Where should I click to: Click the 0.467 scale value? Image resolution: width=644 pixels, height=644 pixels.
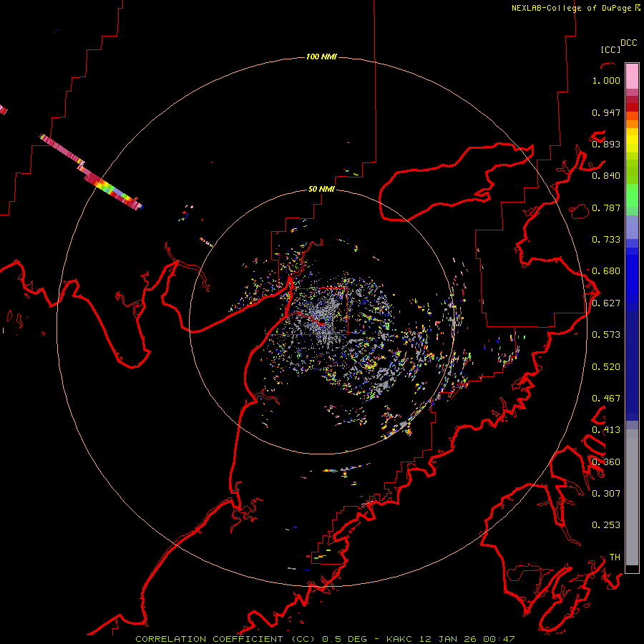tap(606, 399)
